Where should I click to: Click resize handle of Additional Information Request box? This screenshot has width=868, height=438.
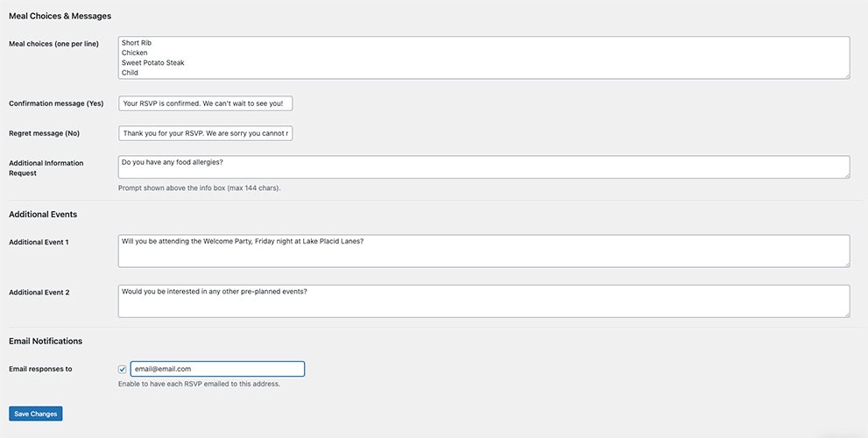846,175
